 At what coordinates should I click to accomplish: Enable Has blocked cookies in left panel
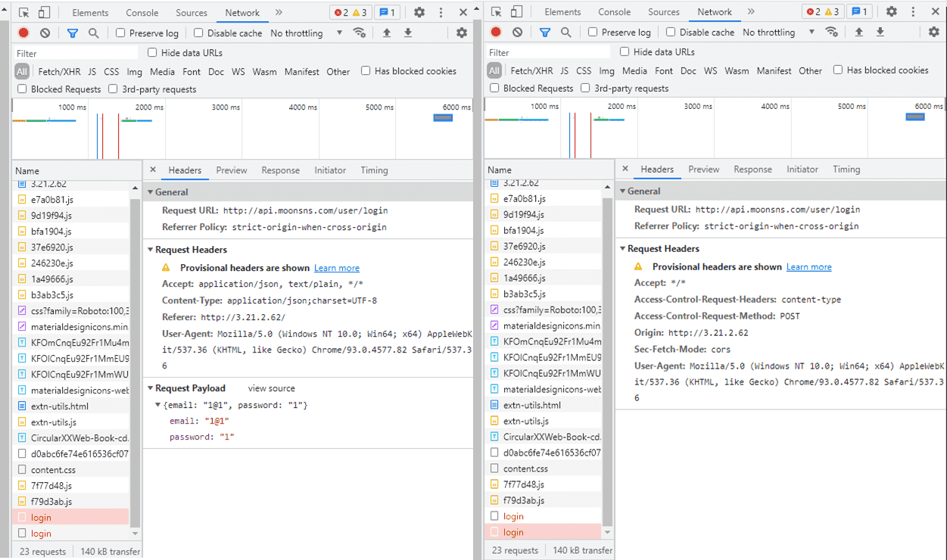click(366, 71)
